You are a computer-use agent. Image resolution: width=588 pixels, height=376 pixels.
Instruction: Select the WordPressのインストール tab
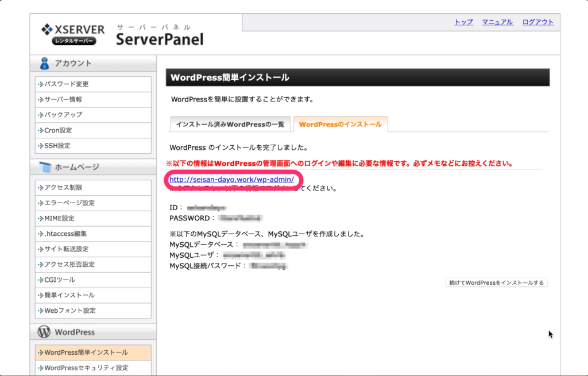pos(340,124)
